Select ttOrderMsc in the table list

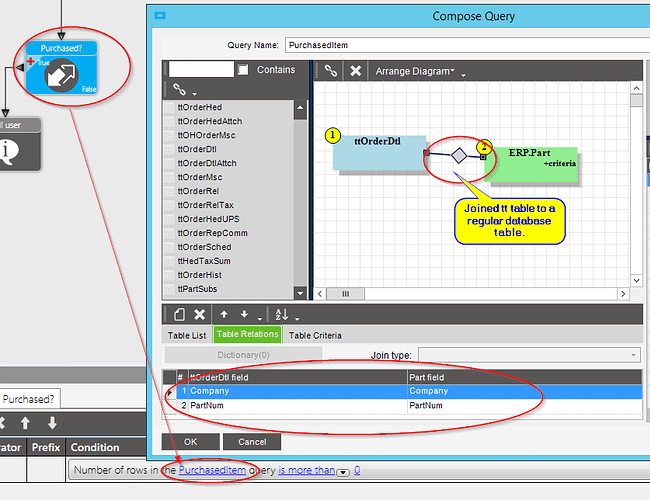200,177
